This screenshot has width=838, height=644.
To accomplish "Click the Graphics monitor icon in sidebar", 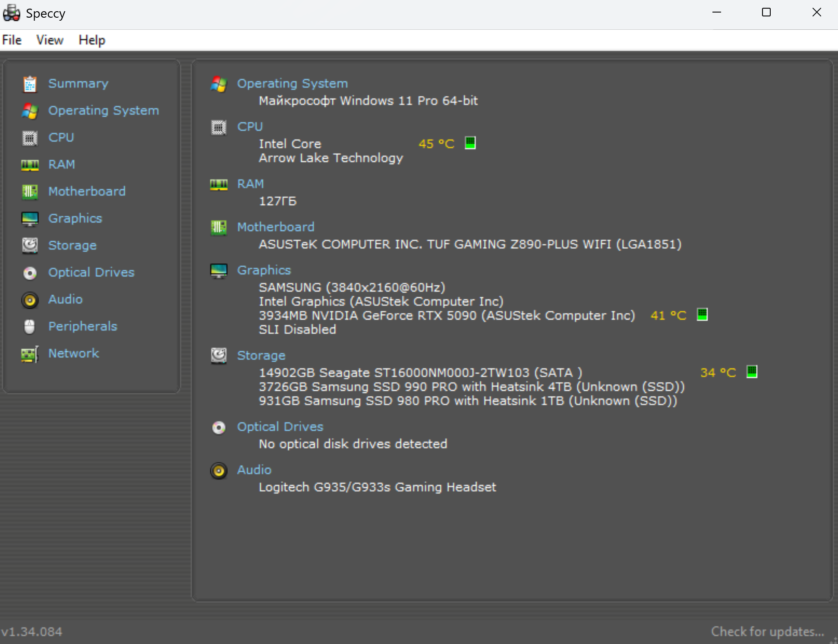I will pos(30,219).
